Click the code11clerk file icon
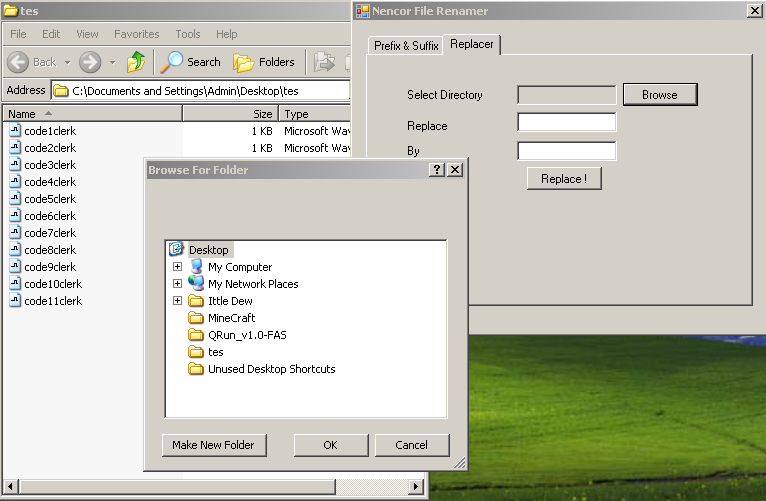The image size is (766, 501). 15,301
